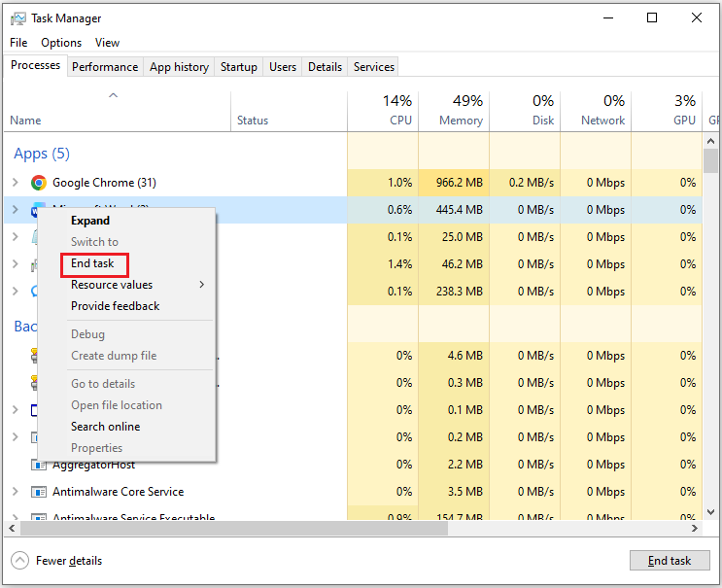Click the Apps (5) group heading
This screenshot has height=588, width=722.
[42, 154]
